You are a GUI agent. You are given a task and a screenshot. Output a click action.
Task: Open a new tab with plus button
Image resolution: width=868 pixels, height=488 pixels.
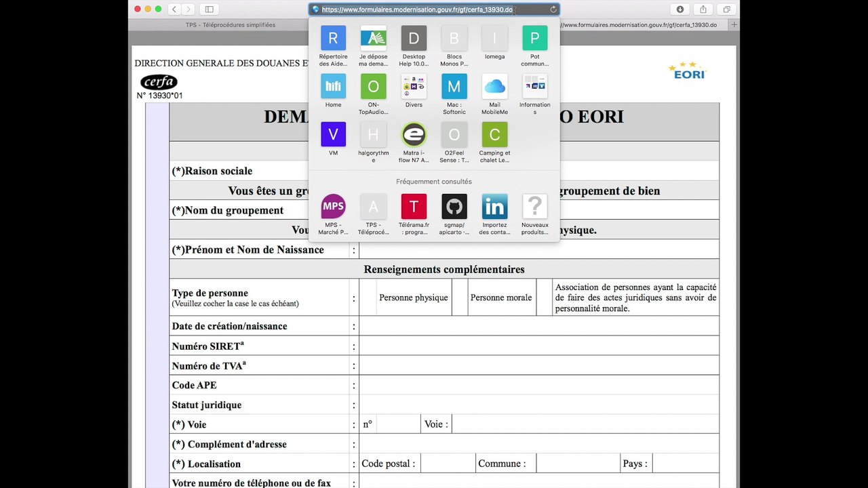point(734,24)
